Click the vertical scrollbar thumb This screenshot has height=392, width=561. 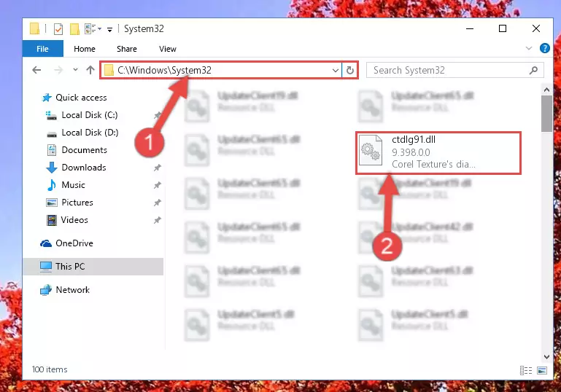coord(546,114)
